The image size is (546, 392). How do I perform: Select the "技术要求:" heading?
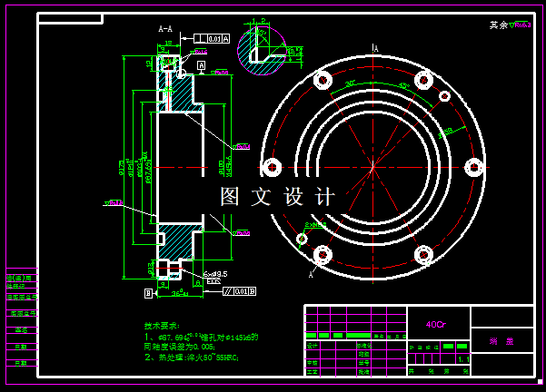tap(162, 326)
